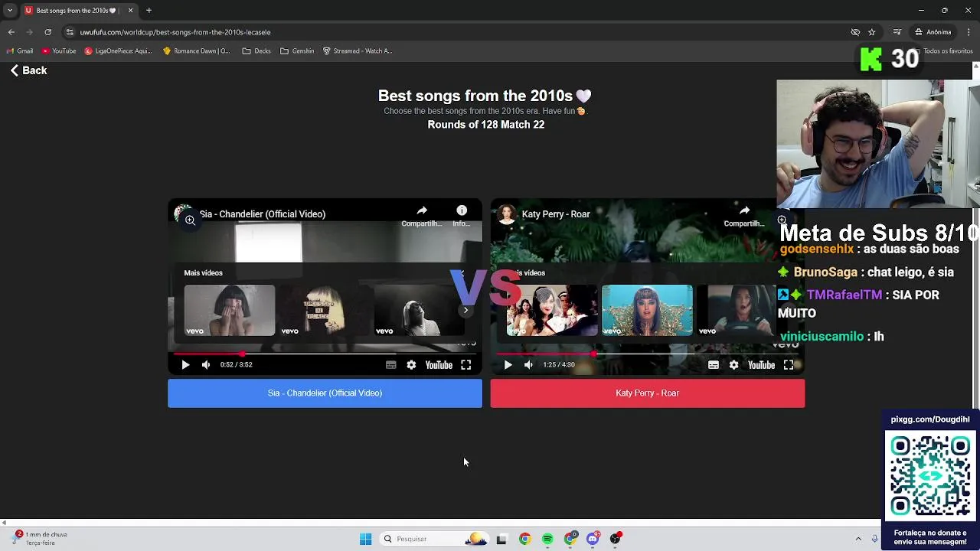Play the Katy Perry Roar video
The width and height of the screenshot is (980, 551).
[x=508, y=365]
